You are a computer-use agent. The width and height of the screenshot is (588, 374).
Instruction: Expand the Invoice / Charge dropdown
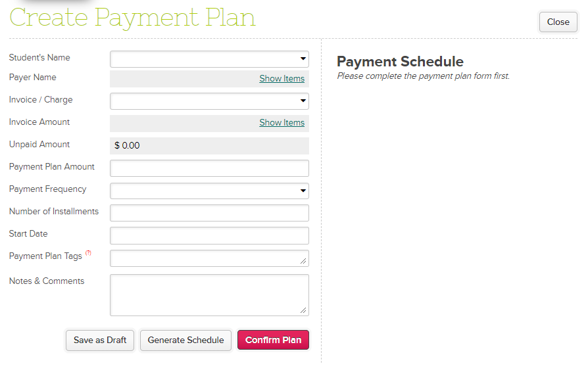tap(209, 101)
